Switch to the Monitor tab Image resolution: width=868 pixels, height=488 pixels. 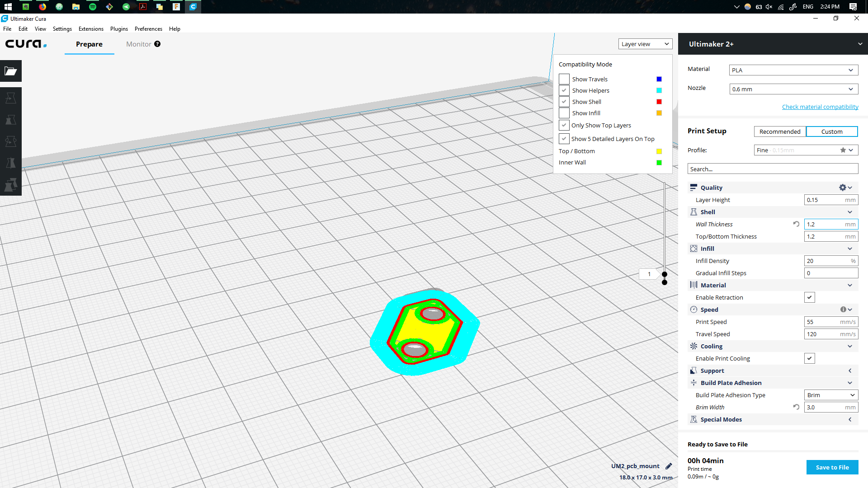click(x=138, y=44)
